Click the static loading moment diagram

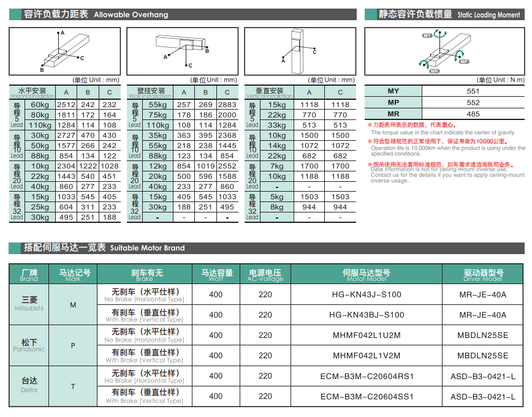point(444,53)
